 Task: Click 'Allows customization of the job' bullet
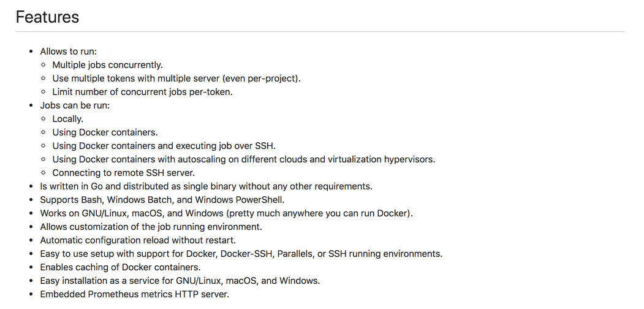point(151,227)
